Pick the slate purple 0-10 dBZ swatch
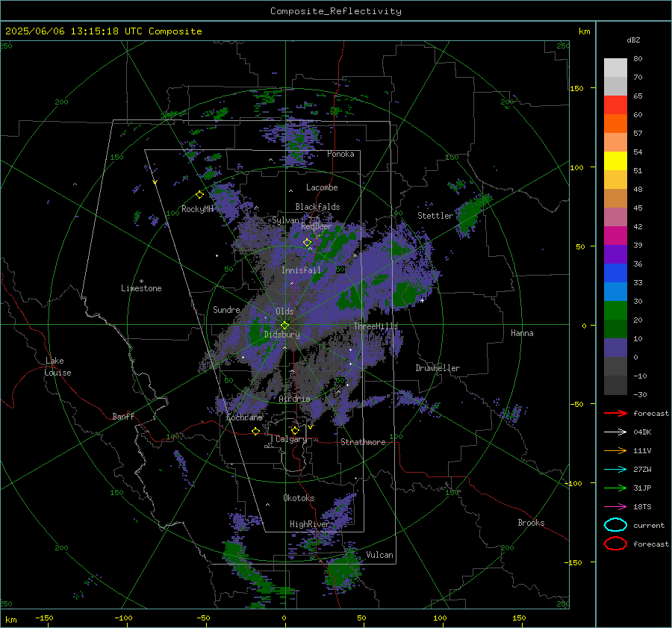This screenshot has height=628, width=672. pyautogui.click(x=615, y=348)
